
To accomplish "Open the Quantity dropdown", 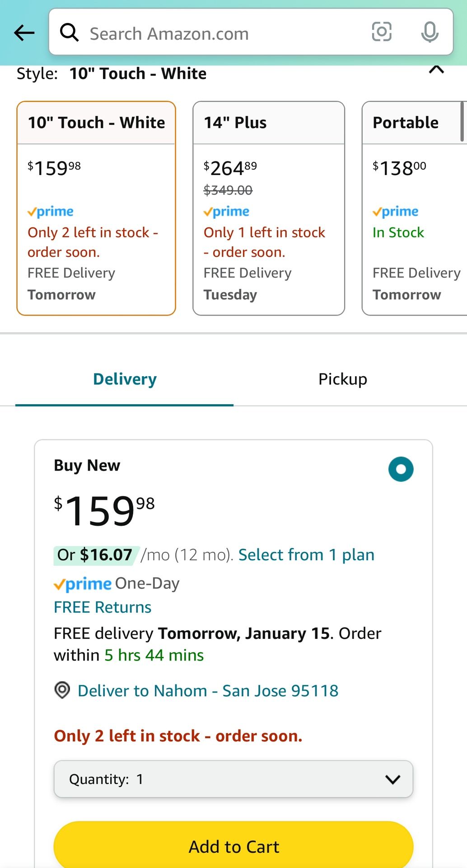I will pos(233,779).
